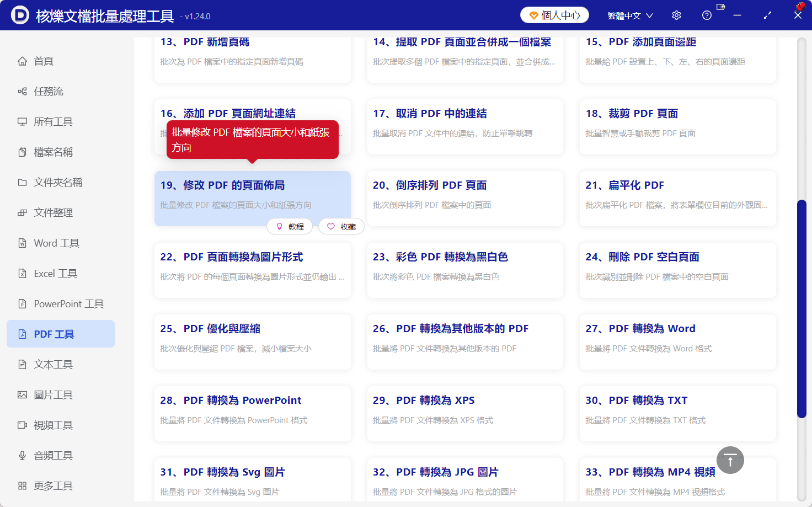This screenshot has width=812, height=507.
Task: Click the heart icon in 收藏 button
Action: click(x=331, y=227)
